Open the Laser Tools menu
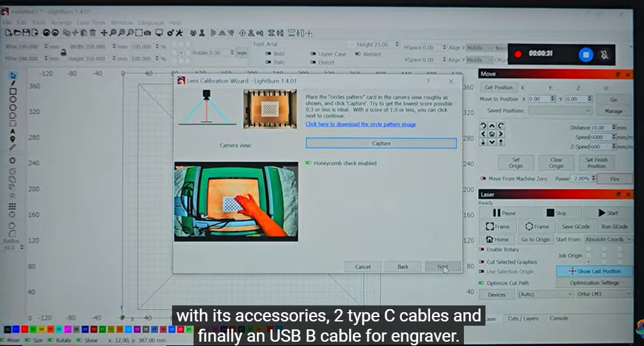Screen dimensions: 644x346 (90, 23)
